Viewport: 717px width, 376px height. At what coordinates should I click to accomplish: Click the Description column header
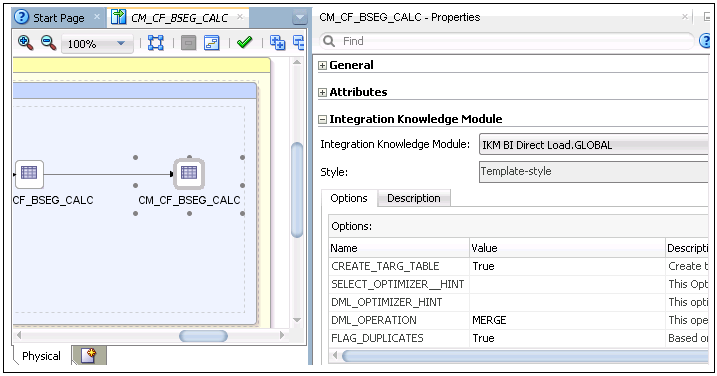[687, 248]
